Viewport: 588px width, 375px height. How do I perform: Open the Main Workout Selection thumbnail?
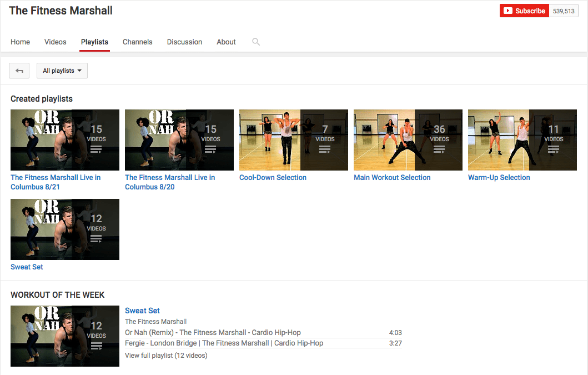click(408, 140)
